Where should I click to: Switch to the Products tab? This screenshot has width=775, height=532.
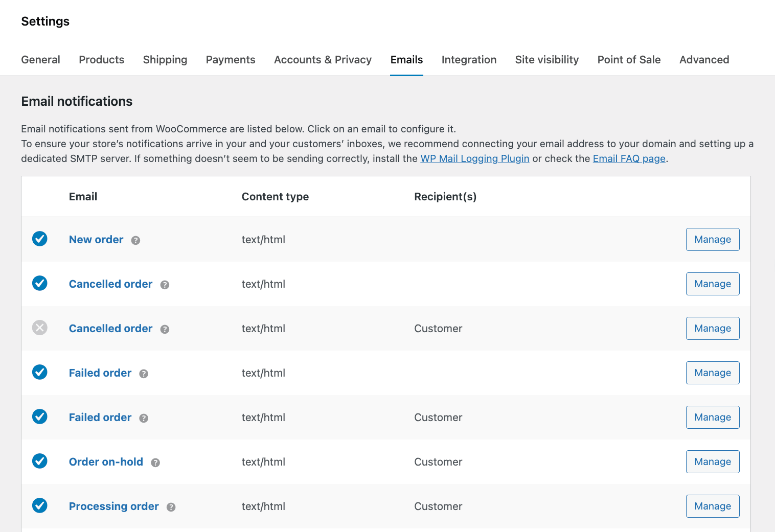(x=101, y=60)
